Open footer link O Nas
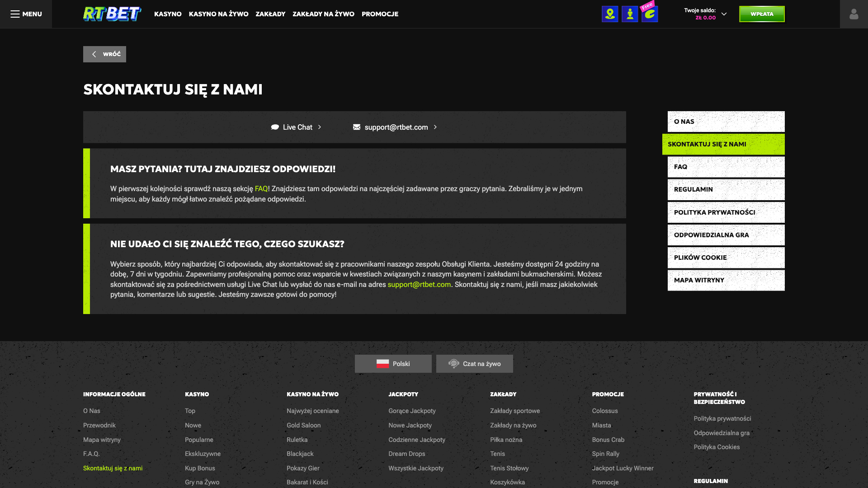868x488 pixels. tap(92, 411)
